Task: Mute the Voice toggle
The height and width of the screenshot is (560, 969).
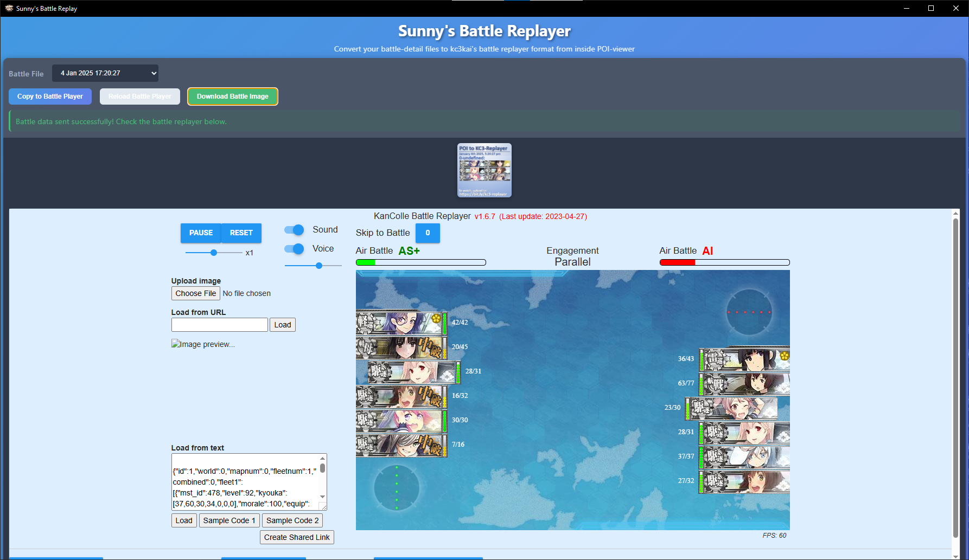Action: click(x=294, y=249)
